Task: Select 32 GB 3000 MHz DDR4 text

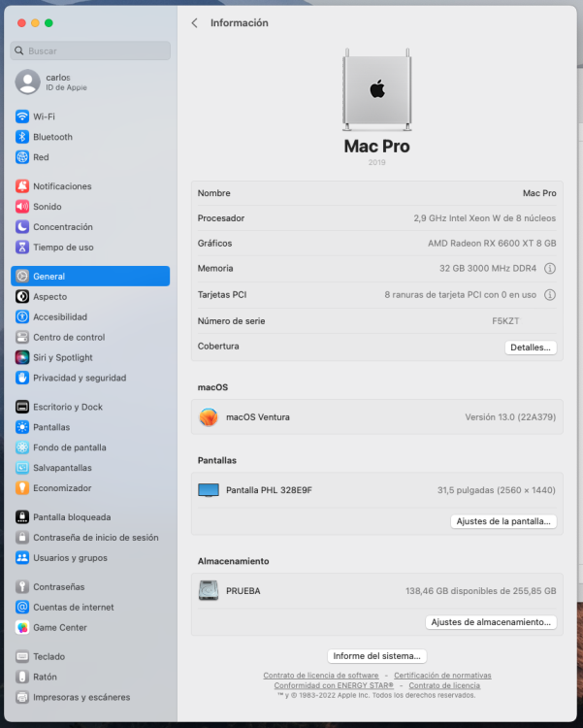Action: click(487, 268)
